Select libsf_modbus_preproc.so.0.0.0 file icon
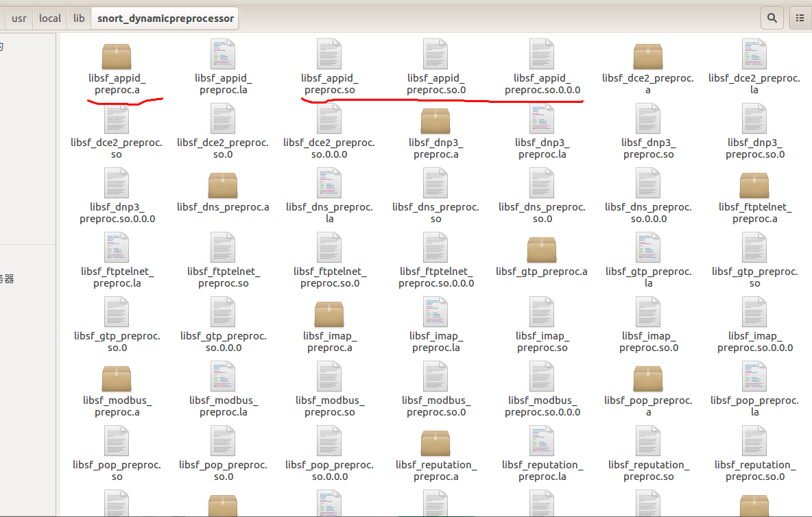Viewport: 812px width, 517px height. [x=542, y=376]
